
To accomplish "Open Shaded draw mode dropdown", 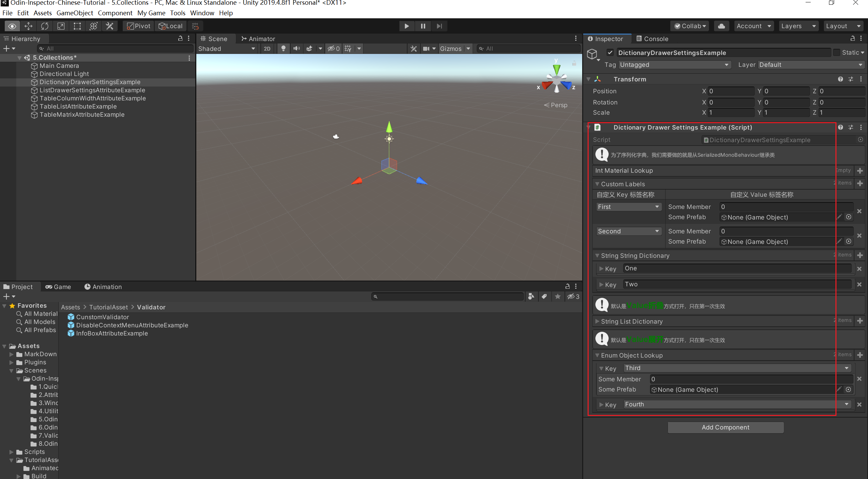I will tap(226, 49).
